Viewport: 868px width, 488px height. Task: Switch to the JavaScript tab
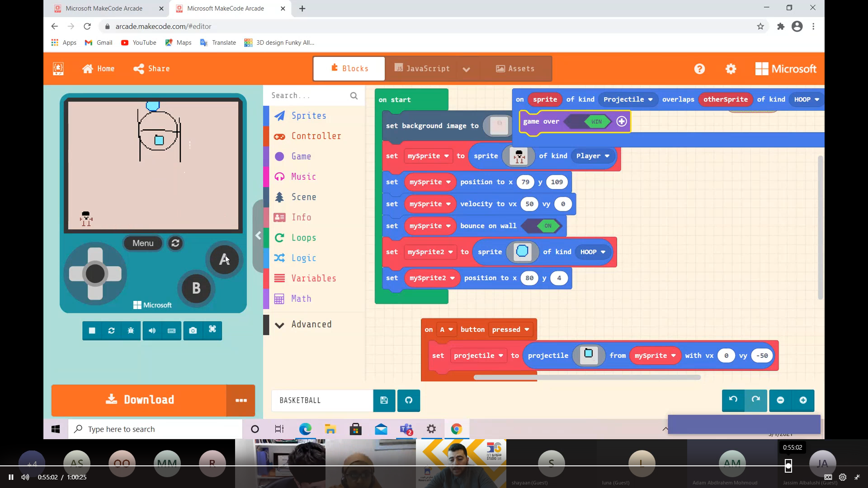pos(422,69)
